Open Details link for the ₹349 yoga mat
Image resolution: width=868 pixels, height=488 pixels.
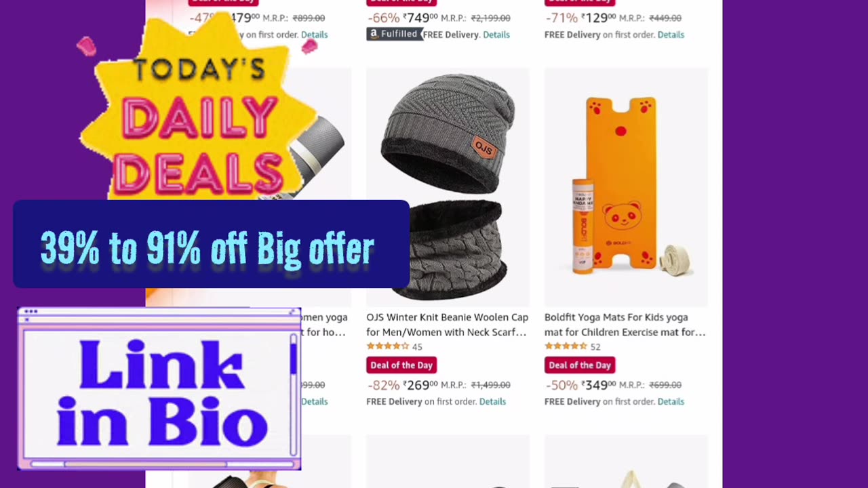click(x=671, y=401)
